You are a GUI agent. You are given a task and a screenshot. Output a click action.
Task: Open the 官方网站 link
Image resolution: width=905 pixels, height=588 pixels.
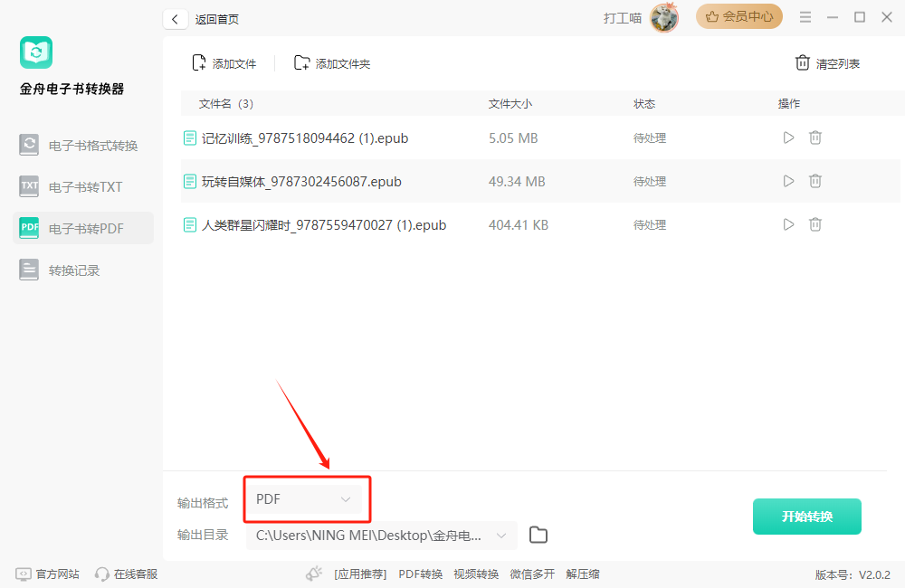[48, 574]
